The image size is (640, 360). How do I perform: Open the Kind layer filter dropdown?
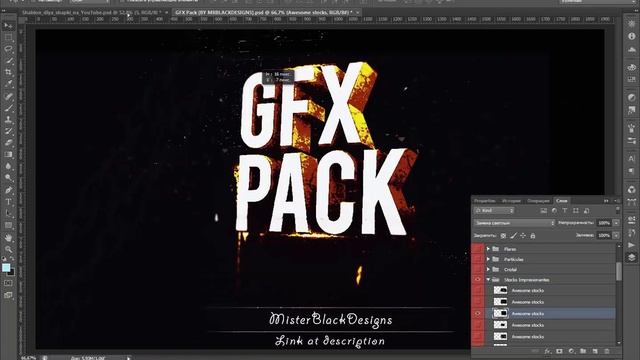(494, 211)
